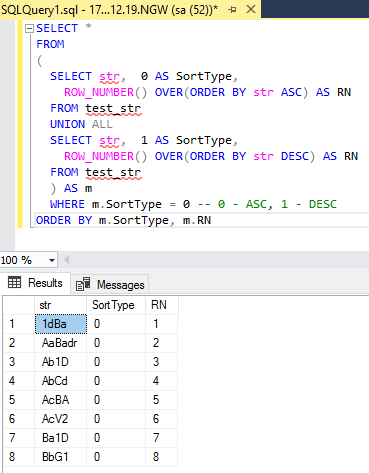Click the outer FROM keyword on line two
Viewport: 369px width, 473px height.
point(50,44)
